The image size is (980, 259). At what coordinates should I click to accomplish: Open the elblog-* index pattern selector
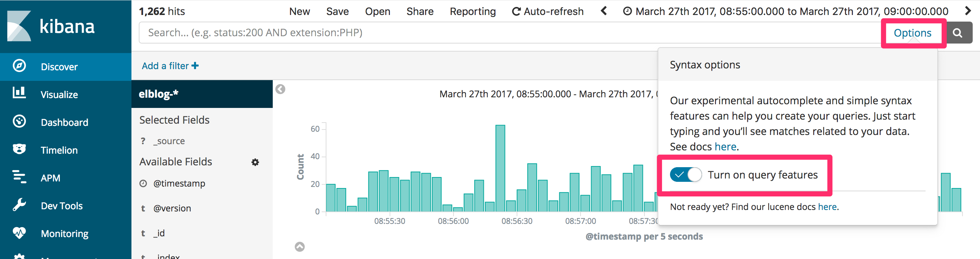[202, 94]
